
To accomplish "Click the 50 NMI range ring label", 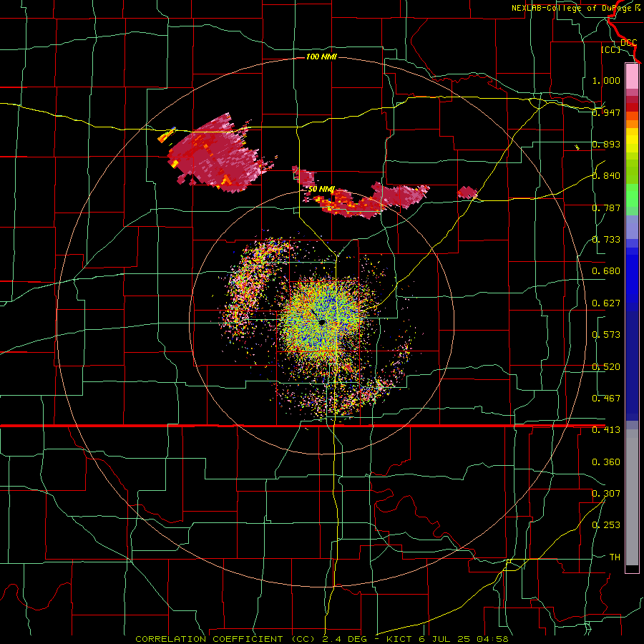I will pos(321,189).
